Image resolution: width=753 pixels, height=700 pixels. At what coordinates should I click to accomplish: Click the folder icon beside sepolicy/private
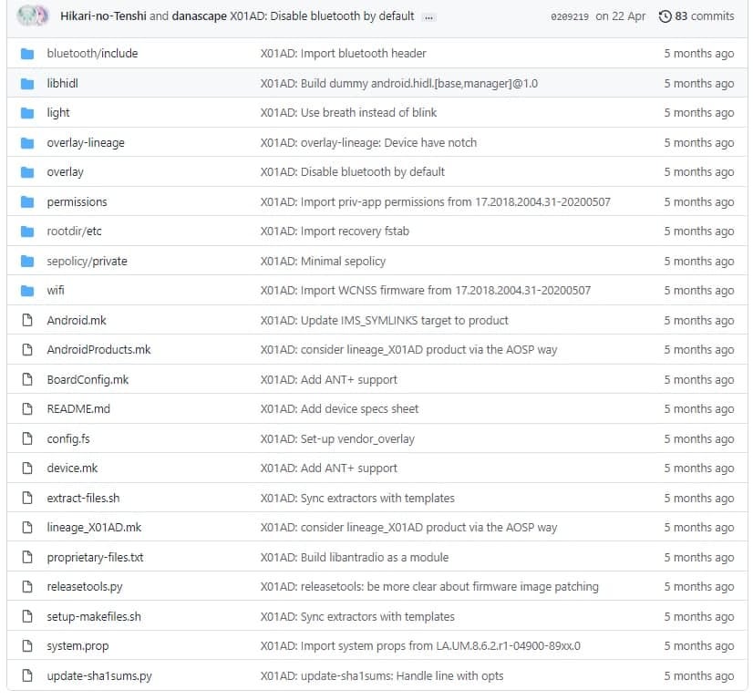point(27,261)
